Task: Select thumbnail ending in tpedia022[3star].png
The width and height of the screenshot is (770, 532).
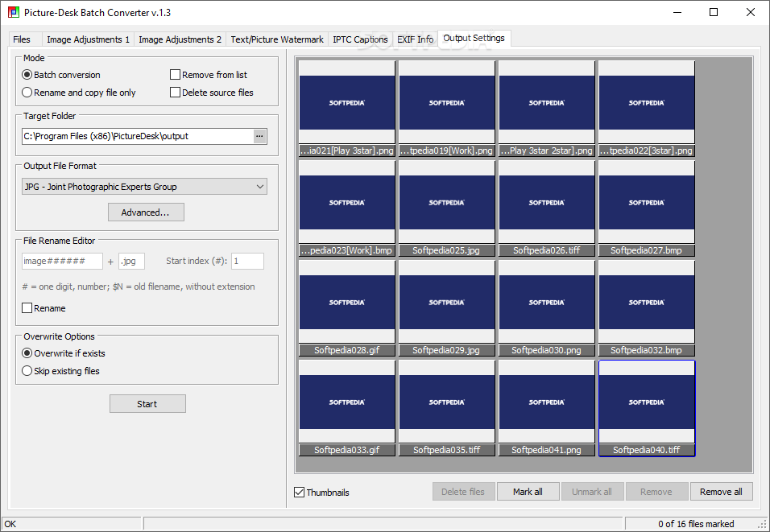Action: pyautogui.click(x=647, y=109)
